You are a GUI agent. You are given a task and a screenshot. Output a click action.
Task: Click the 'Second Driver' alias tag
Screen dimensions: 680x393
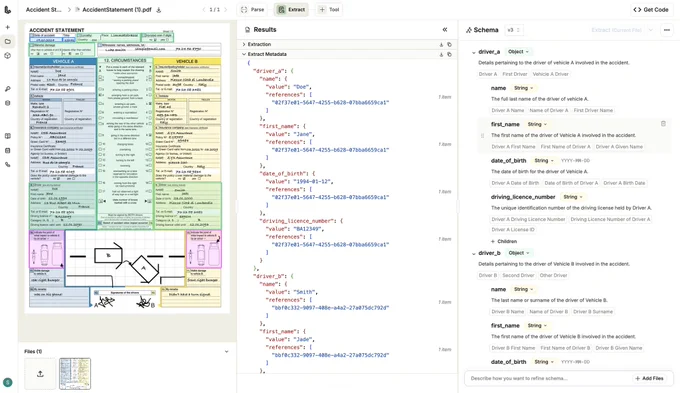click(518, 275)
